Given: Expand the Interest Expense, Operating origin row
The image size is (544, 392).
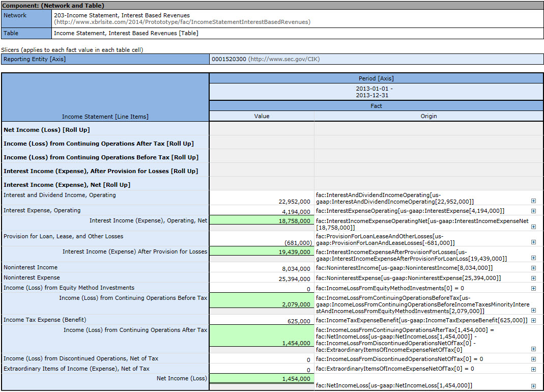Looking at the screenshot, I should click(533, 211).
